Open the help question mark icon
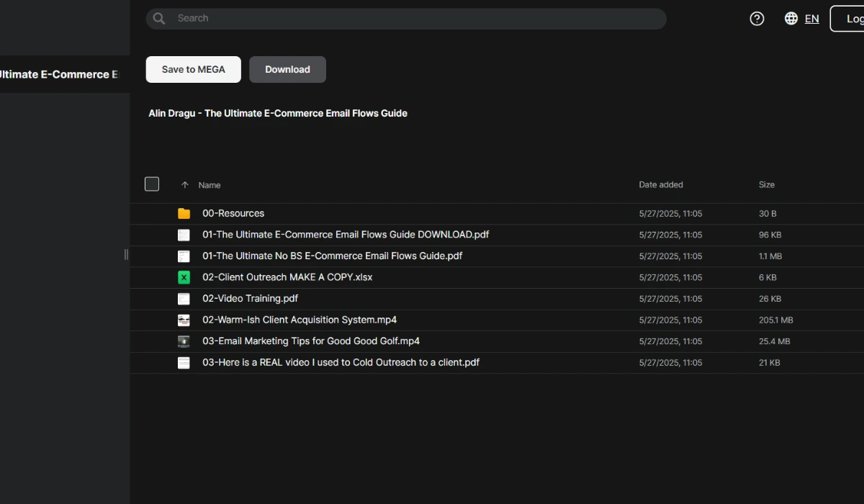This screenshot has height=504, width=864. 757,19
